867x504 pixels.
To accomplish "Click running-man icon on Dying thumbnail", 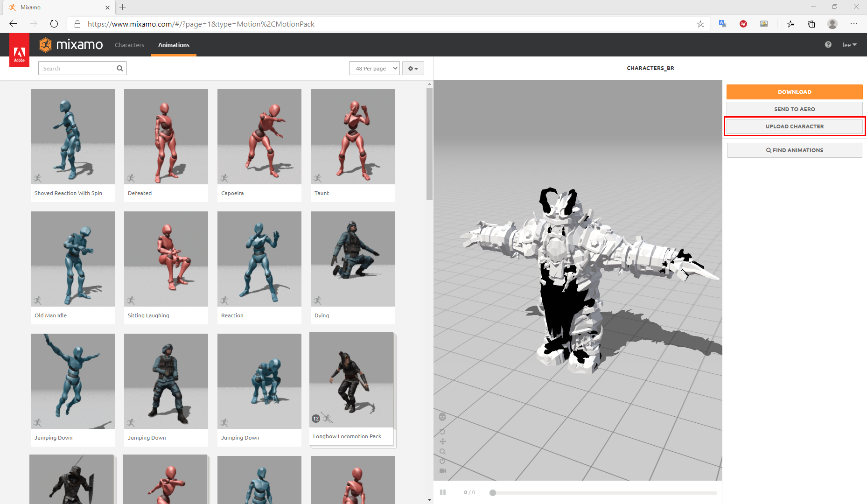I will point(318,300).
